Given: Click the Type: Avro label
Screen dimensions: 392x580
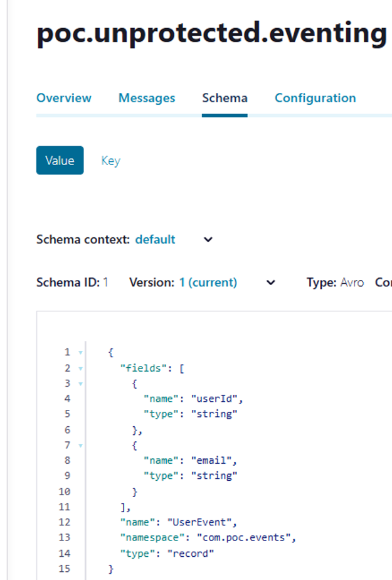Looking at the screenshot, I should coord(335,282).
